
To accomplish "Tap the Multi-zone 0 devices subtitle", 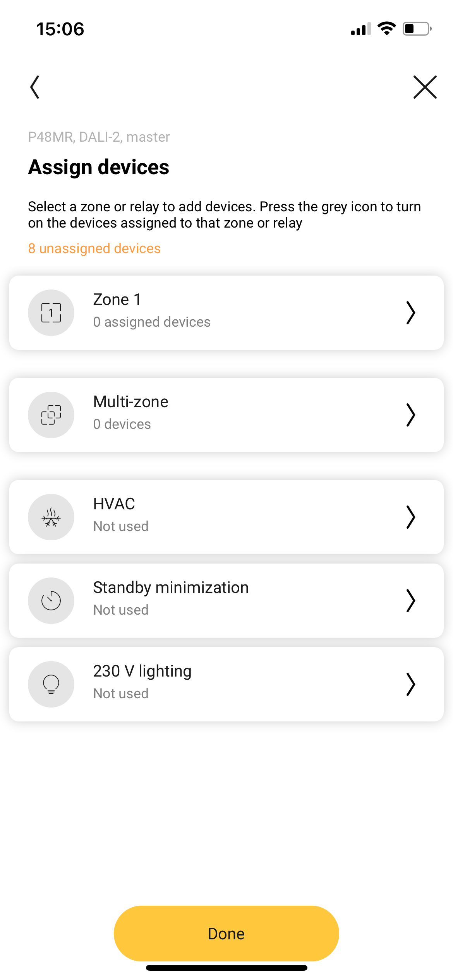I will tap(122, 424).
